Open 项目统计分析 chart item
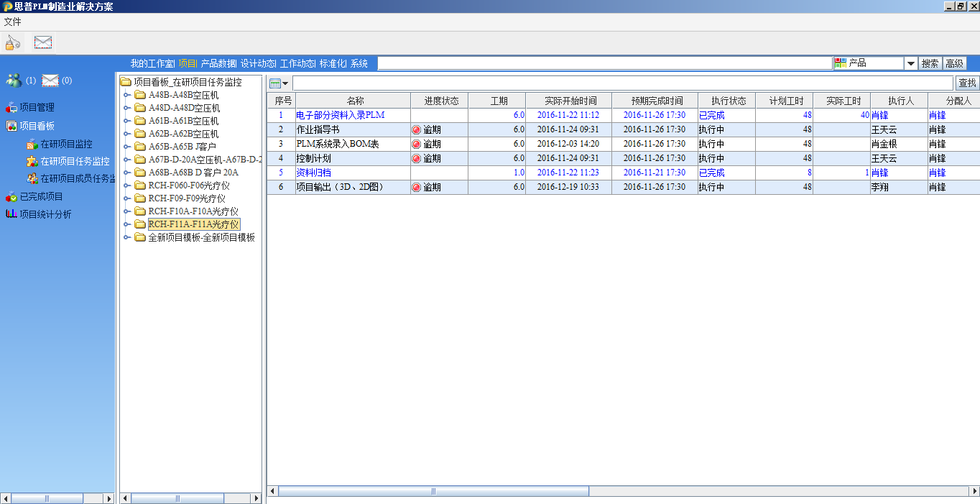This screenshot has height=504, width=980. click(45, 214)
